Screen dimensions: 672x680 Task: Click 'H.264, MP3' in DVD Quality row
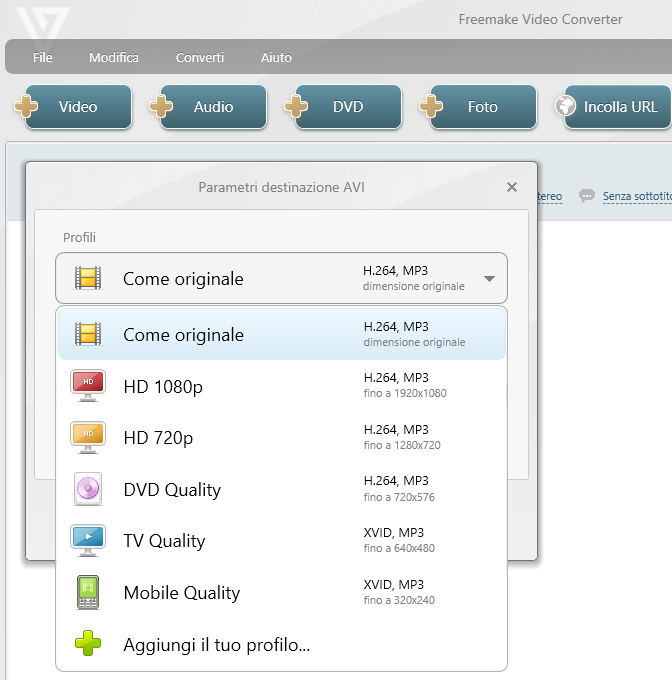[396, 481]
